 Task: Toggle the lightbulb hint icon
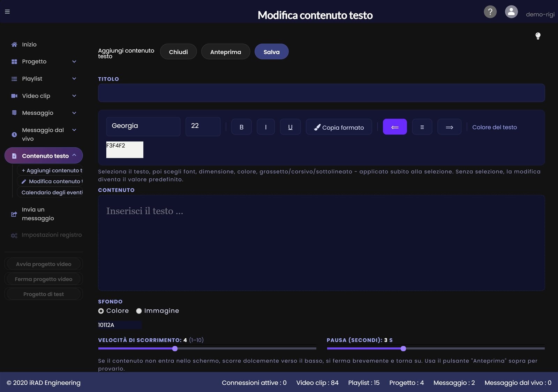point(538,36)
